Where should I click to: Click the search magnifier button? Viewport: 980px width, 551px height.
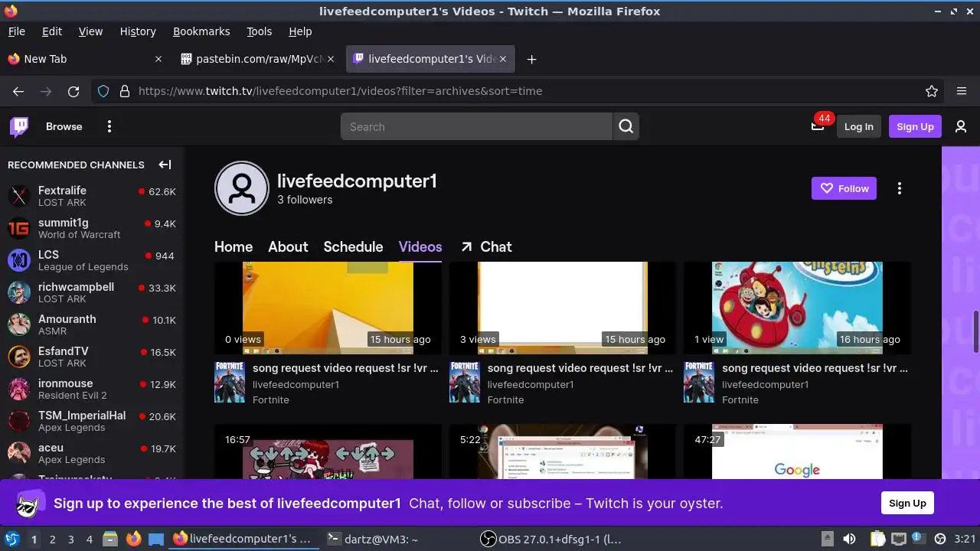[626, 127]
